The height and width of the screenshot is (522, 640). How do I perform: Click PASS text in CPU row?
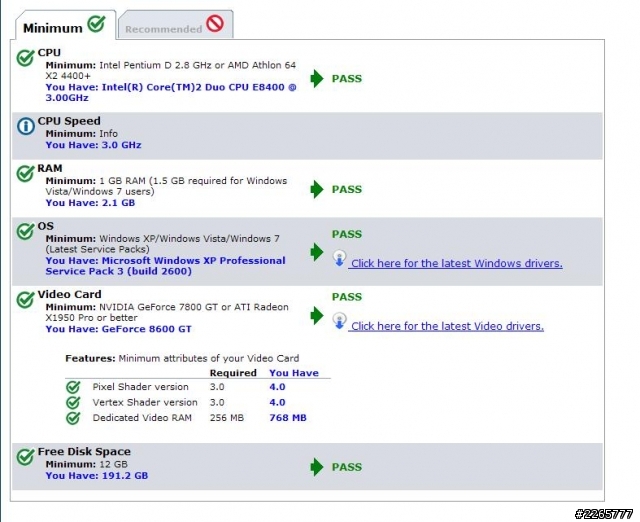[x=347, y=79]
